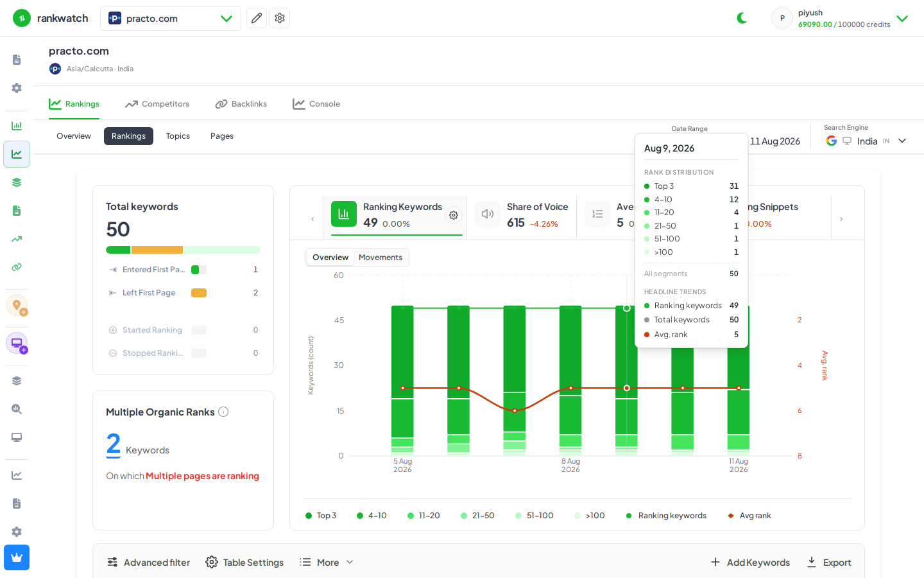The width and height of the screenshot is (924, 578).
Task: Toggle the 4-10 legend series
Action: click(x=372, y=516)
